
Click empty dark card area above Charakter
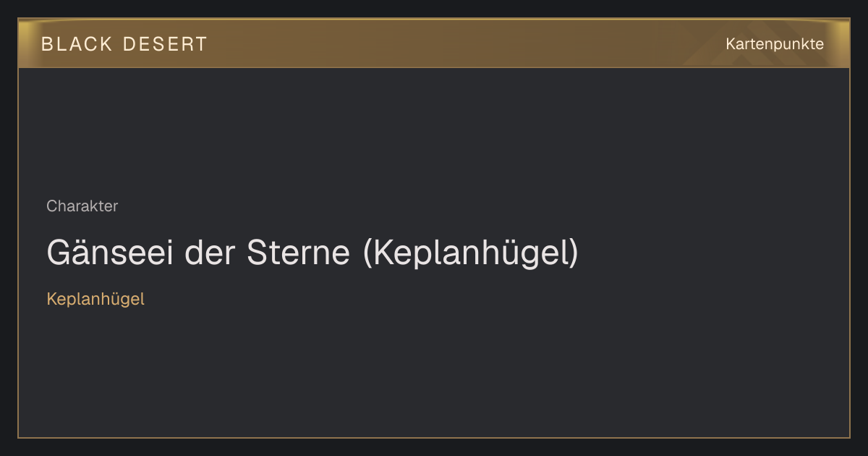click(x=434, y=130)
